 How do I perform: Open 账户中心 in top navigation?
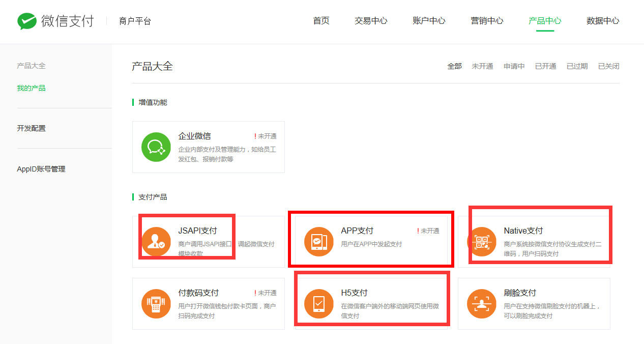pyautogui.click(x=429, y=21)
